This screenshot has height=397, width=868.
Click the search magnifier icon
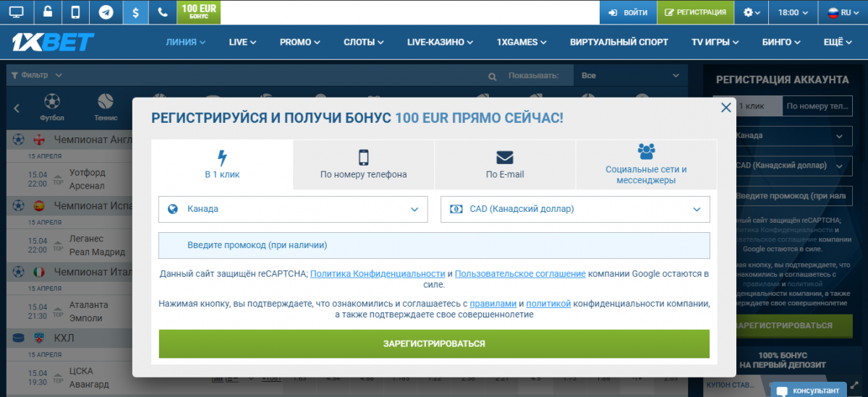[493, 76]
